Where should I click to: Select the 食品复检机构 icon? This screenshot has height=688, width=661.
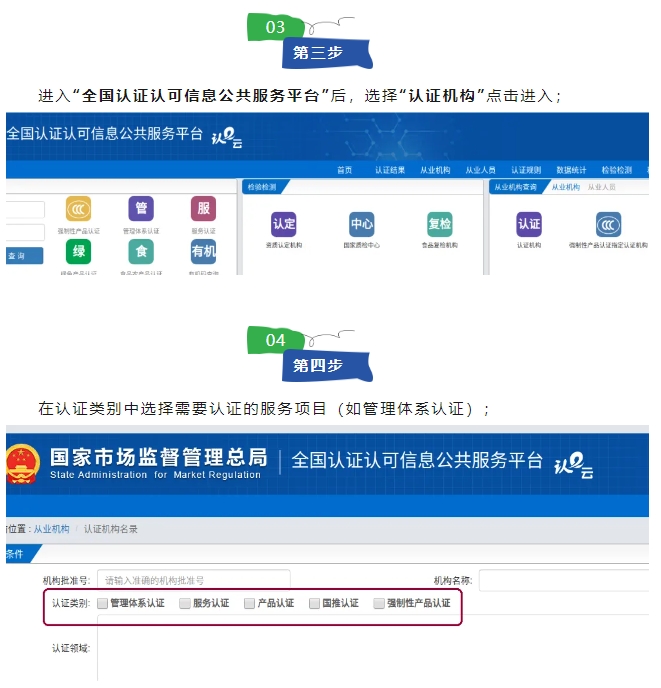(x=439, y=224)
